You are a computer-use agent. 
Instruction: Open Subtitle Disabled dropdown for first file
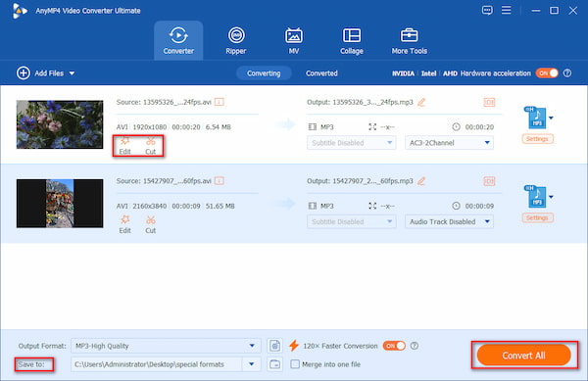352,143
